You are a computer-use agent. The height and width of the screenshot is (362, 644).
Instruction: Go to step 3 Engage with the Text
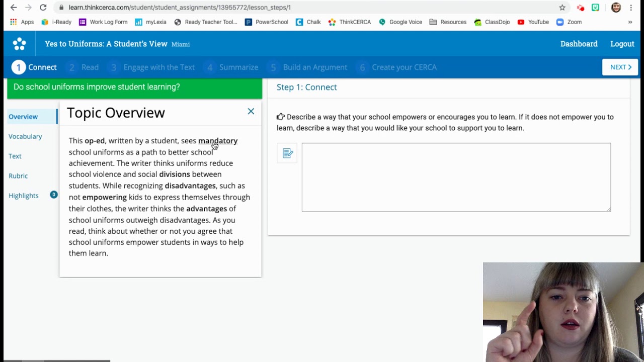click(x=152, y=67)
